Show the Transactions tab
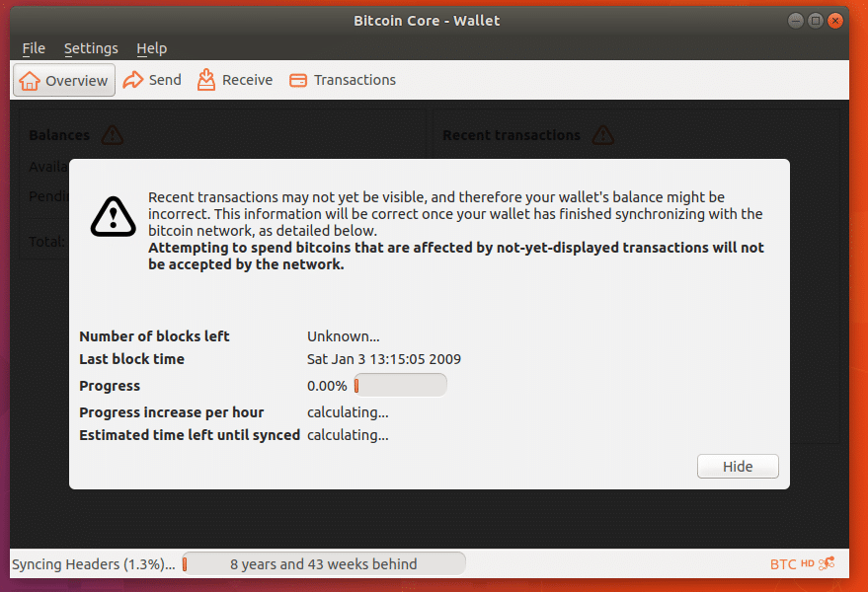The image size is (868, 592). click(x=343, y=80)
